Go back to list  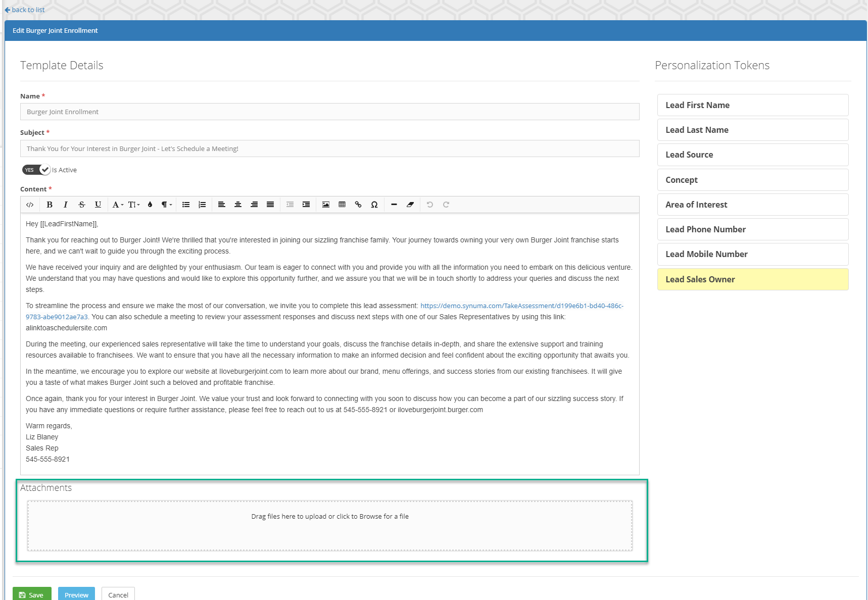25,10
